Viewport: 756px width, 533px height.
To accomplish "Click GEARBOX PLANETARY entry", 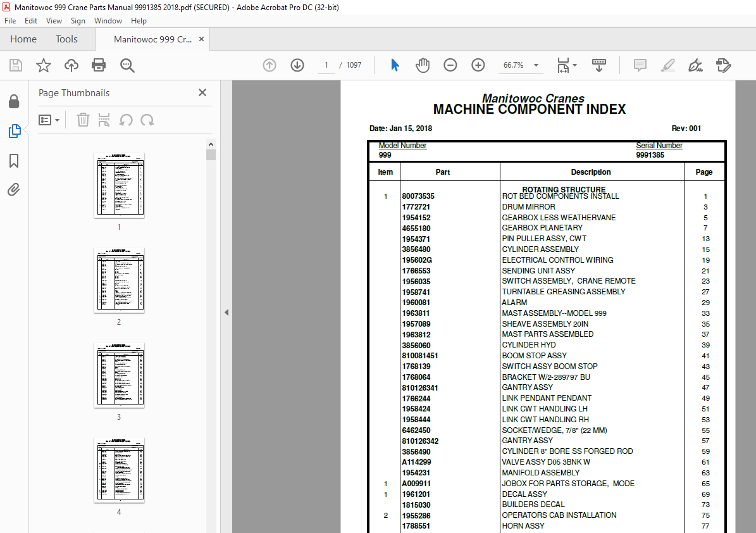I will coord(542,228).
